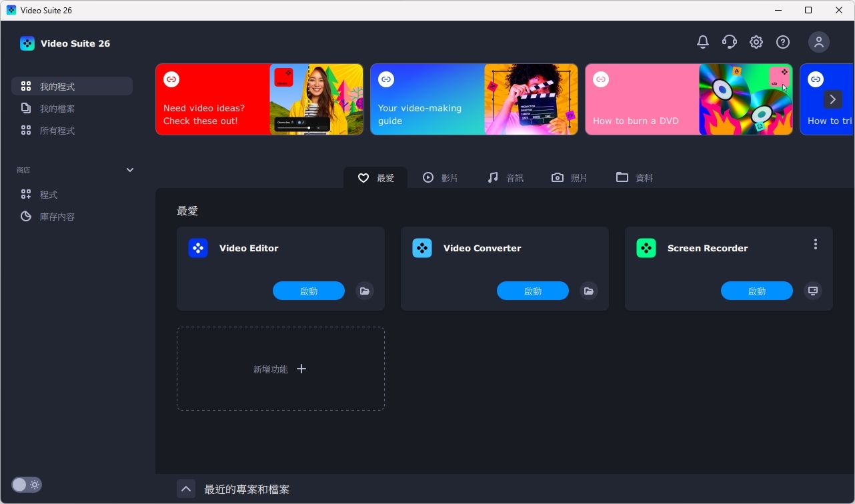This screenshot has height=504, width=855.
Task: Click link icon on burn a DVD banner
Action: point(601,79)
